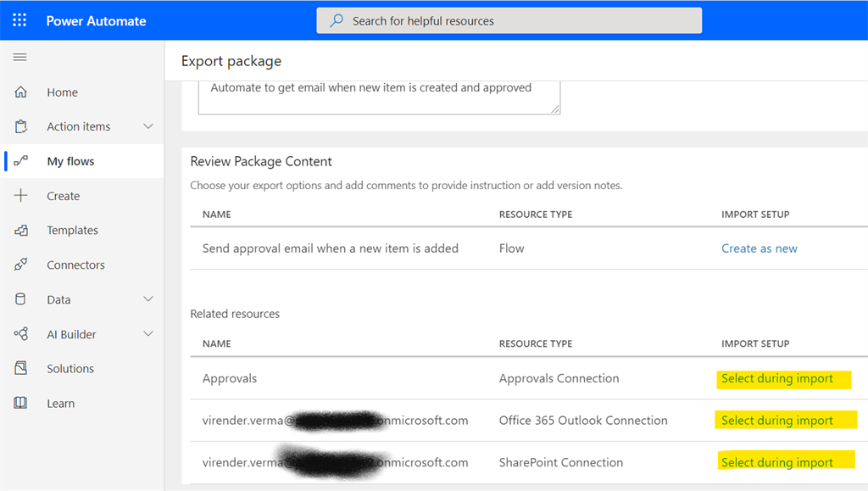The height and width of the screenshot is (491, 868).
Task: Expand the Action items section
Action: click(x=149, y=126)
